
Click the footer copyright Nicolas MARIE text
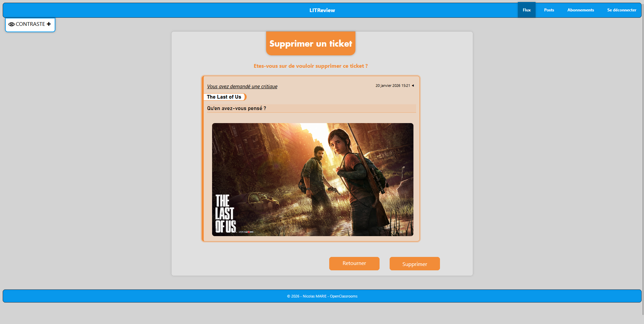322,296
